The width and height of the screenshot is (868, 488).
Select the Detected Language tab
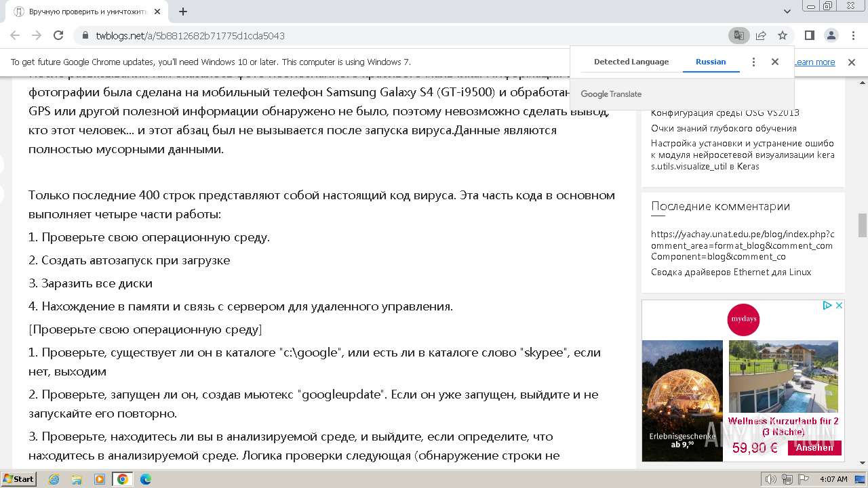coord(631,62)
